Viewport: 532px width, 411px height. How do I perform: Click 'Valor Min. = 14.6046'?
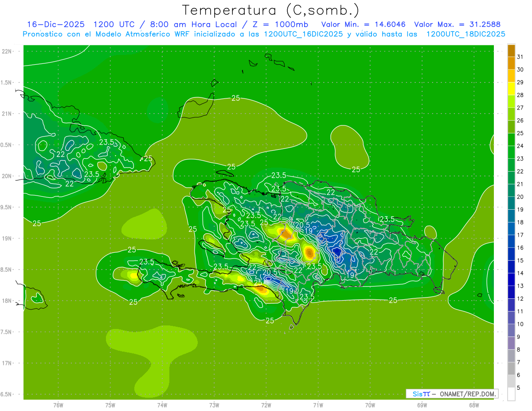(x=364, y=24)
